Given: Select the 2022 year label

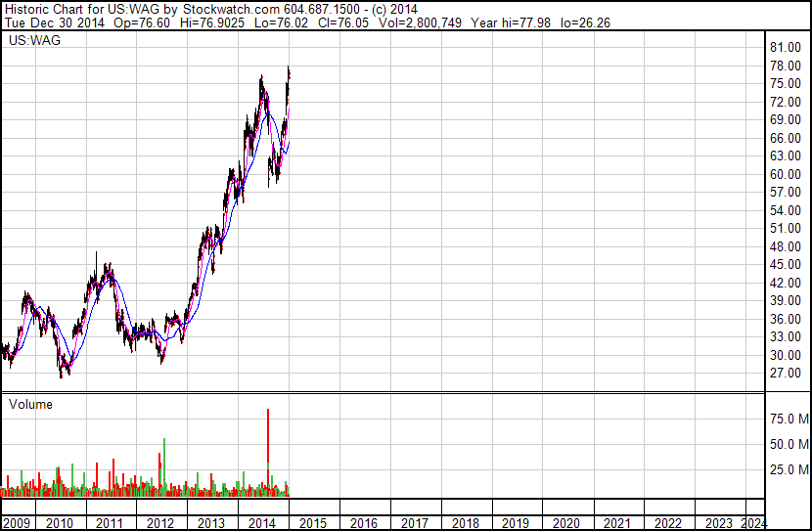Looking at the screenshot, I should click(668, 523).
